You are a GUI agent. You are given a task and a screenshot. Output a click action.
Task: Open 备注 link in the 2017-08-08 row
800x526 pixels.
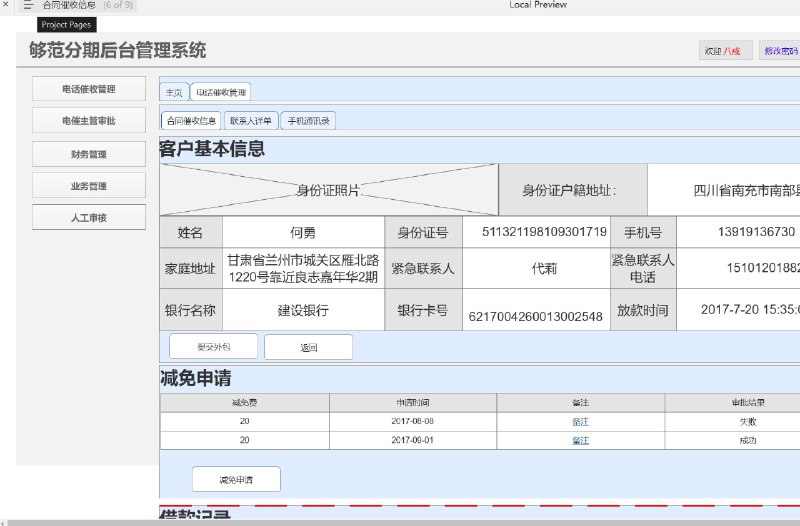(581, 421)
